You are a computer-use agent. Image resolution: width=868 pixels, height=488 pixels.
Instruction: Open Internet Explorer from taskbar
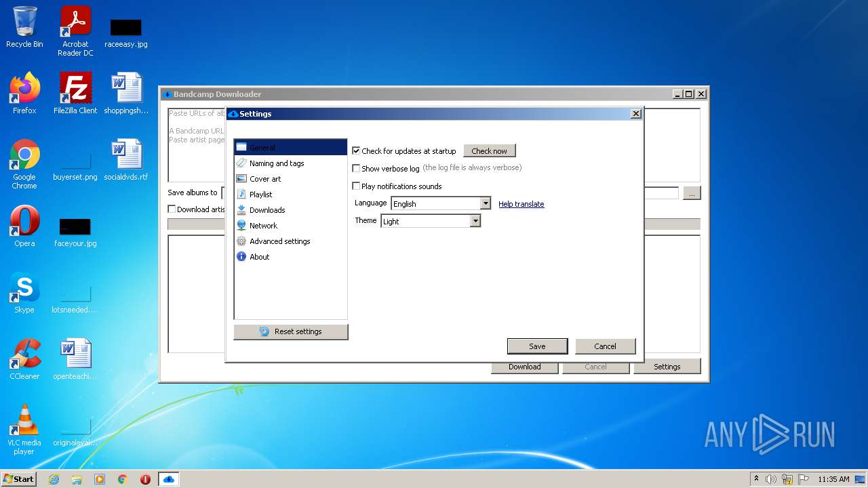coord(54,479)
